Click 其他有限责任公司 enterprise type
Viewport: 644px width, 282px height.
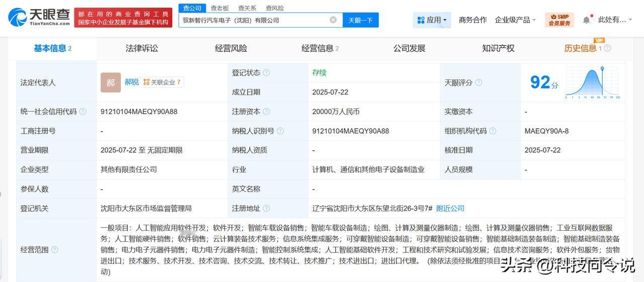(129, 169)
